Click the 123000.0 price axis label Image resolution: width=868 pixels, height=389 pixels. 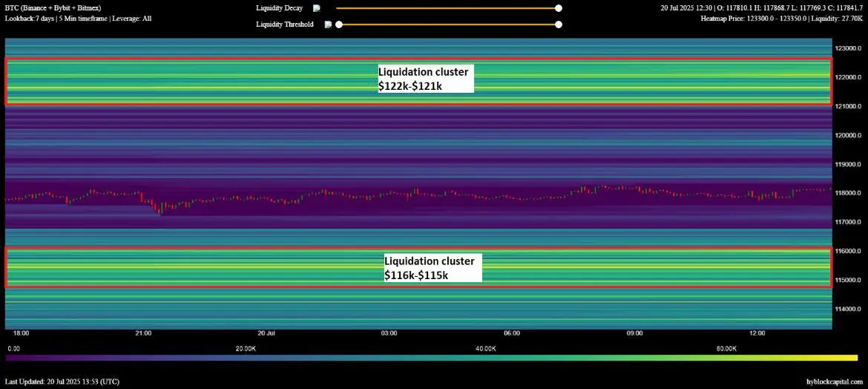pos(848,48)
